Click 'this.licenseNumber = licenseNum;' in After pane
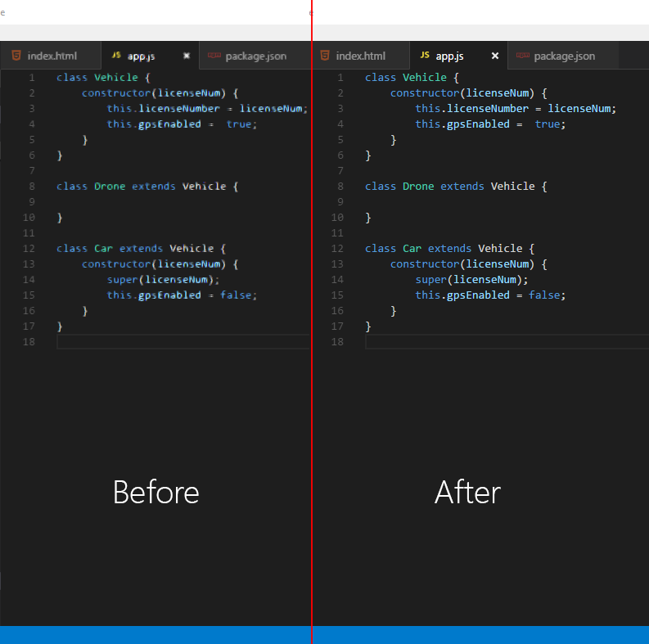Image resolution: width=649 pixels, height=644 pixels. [516, 109]
